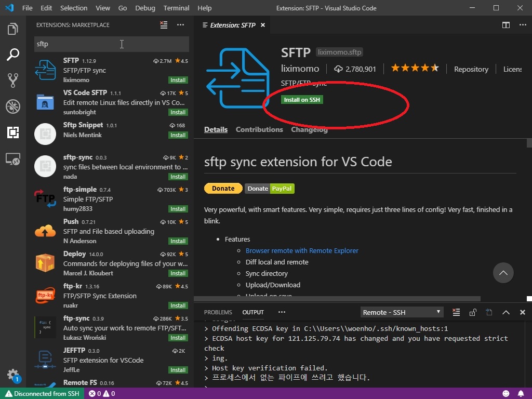Open notifications bell in status bar
The height and width of the screenshot is (399, 532).
[x=521, y=394]
